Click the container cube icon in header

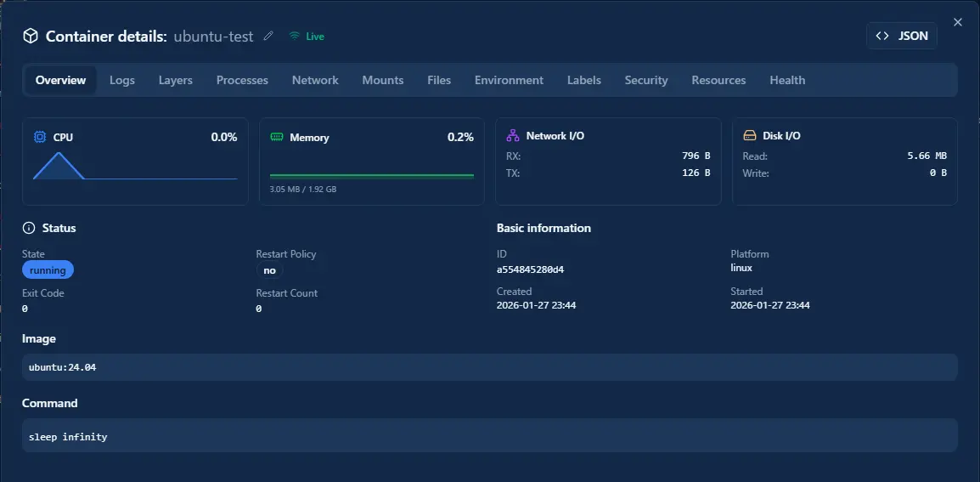point(31,36)
